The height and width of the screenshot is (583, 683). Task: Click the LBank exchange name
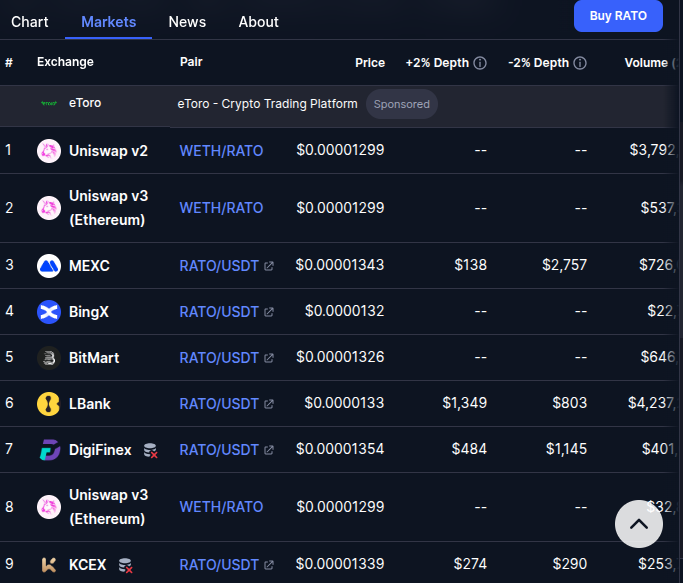coord(90,403)
